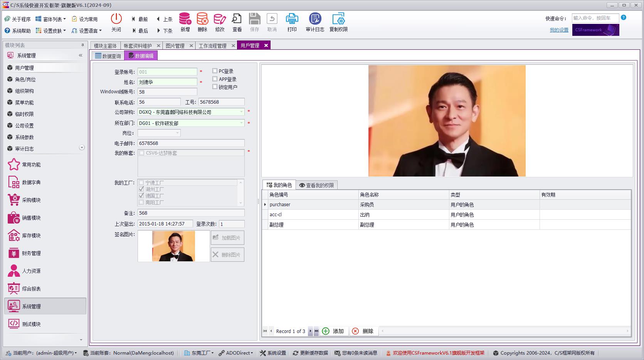Toggle the APP登录 checkbox
644x360 pixels.
(x=215, y=79)
